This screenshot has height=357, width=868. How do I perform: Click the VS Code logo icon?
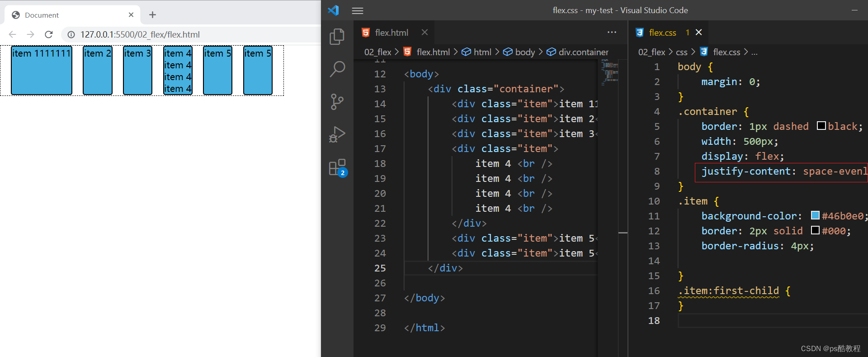click(334, 10)
